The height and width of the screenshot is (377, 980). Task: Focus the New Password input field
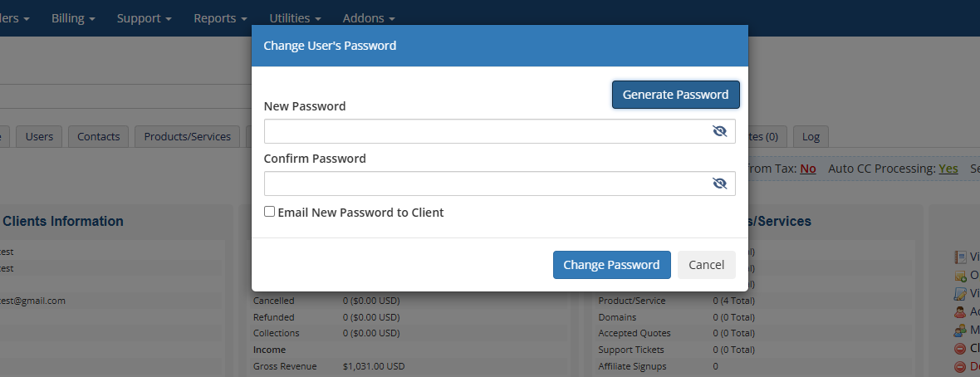486,131
